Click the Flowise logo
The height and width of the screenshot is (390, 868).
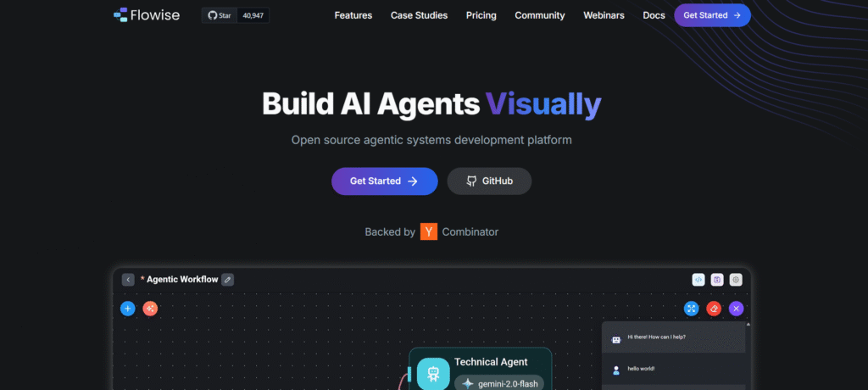click(x=146, y=15)
